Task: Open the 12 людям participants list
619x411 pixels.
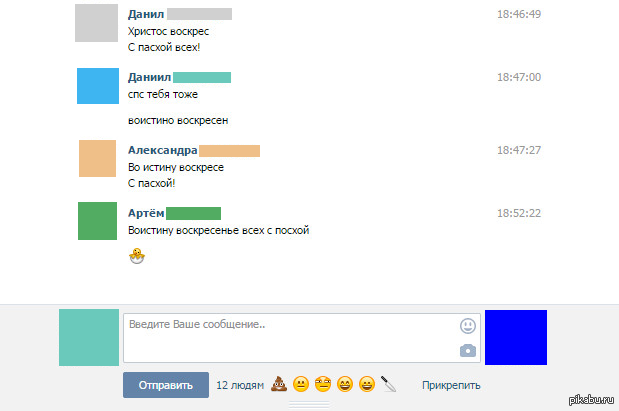Action: [240, 385]
